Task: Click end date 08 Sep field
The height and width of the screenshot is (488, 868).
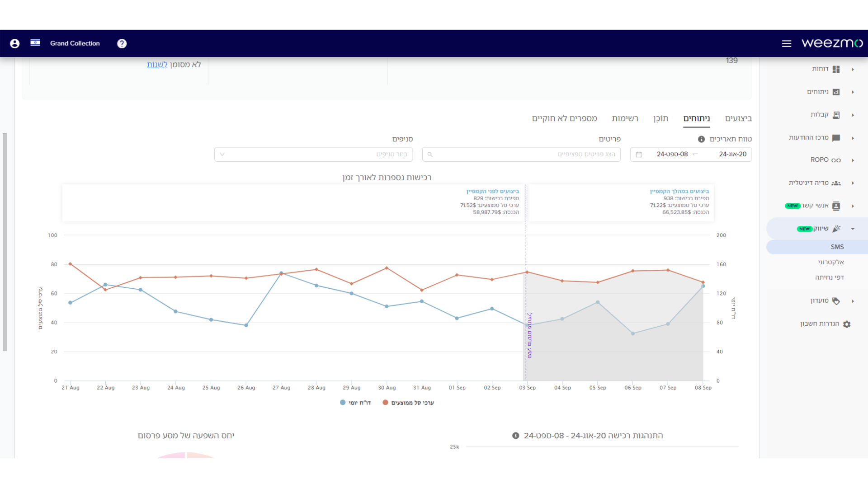Action: 672,154
